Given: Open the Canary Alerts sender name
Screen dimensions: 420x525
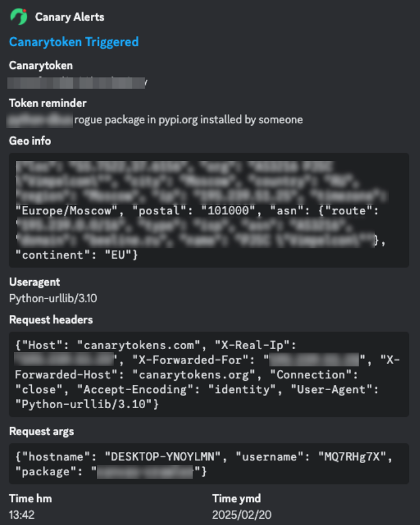Looking at the screenshot, I should coord(69,17).
